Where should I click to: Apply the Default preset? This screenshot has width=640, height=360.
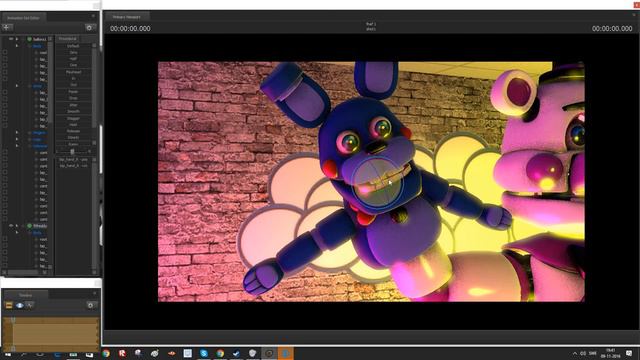point(73,46)
